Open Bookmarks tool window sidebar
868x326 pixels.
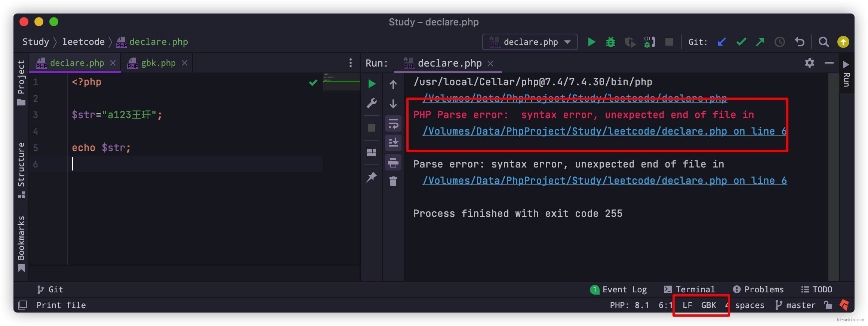coord(21,244)
